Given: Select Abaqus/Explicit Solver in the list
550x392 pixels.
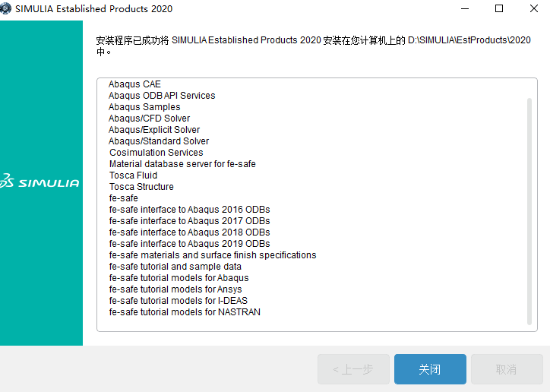Looking at the screenshot, I should point(154,130).
